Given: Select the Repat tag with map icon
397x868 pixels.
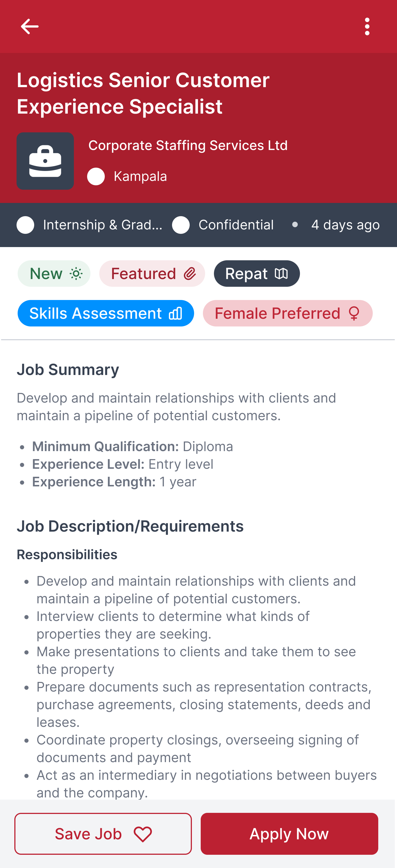Looking at the screenshot, I should coord(257,274).
